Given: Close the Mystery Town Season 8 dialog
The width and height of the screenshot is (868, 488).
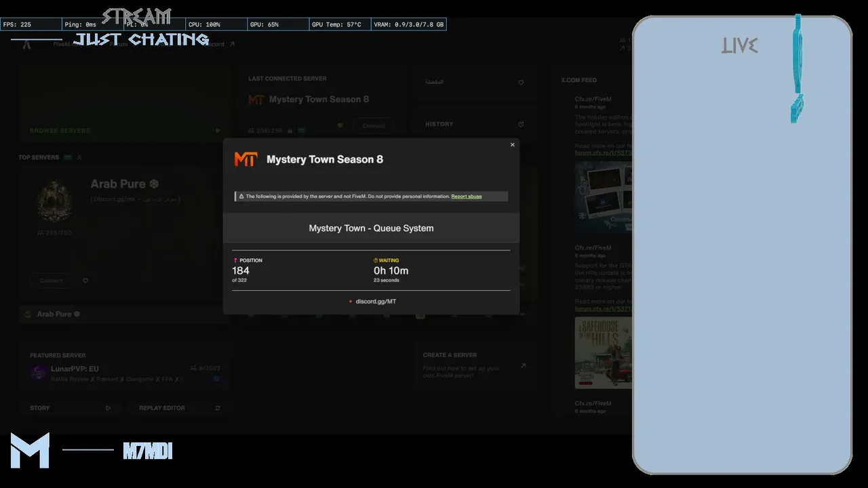Looking at the screenshot, I should 512,144.
